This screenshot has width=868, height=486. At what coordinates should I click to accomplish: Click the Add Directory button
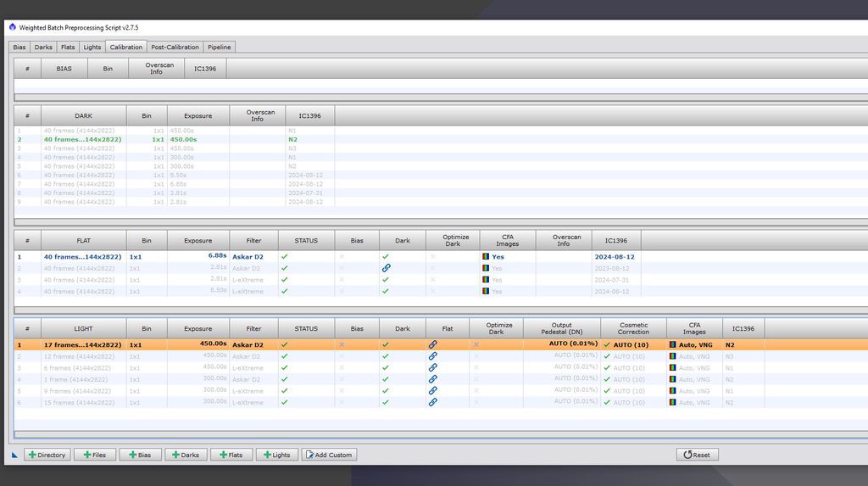[x=47, y=455]
